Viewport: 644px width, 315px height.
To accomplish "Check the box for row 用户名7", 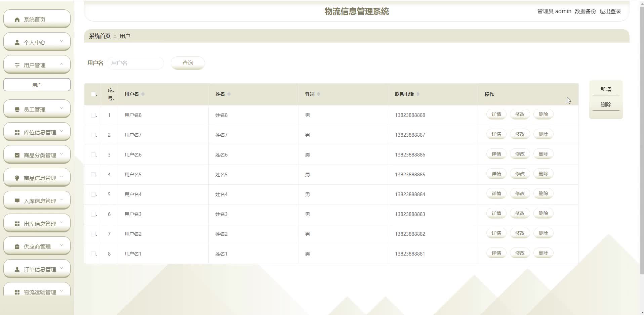I will tap(93, 135).
